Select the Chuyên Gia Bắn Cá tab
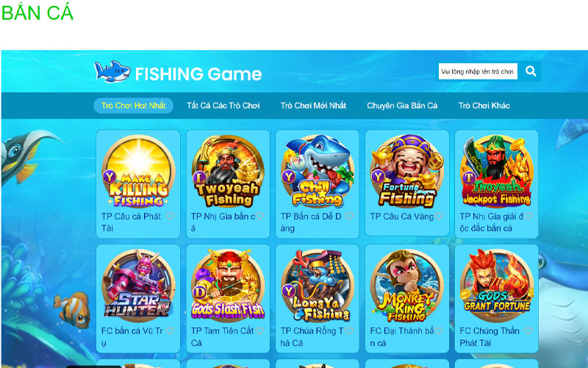The height and width of the screenshot is (368, 588). (402, 105)
